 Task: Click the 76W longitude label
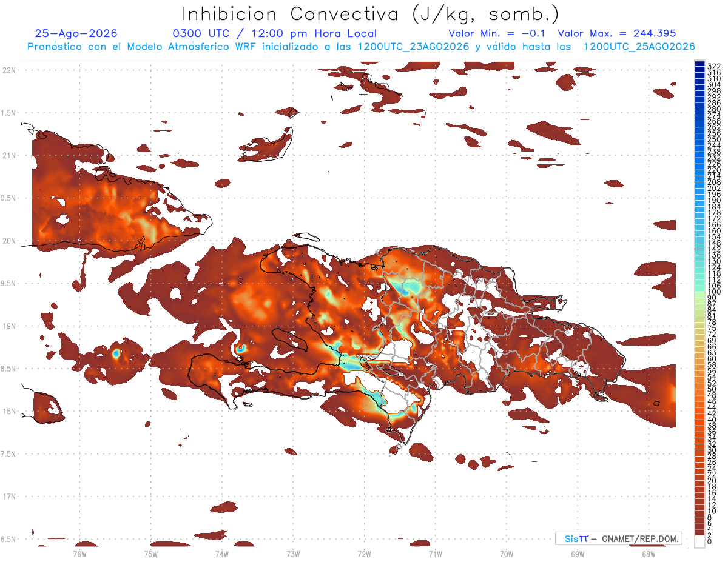pos(79,554)
